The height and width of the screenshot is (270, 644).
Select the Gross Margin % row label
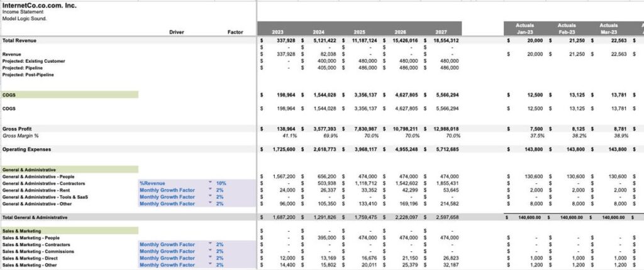[21, 136]
